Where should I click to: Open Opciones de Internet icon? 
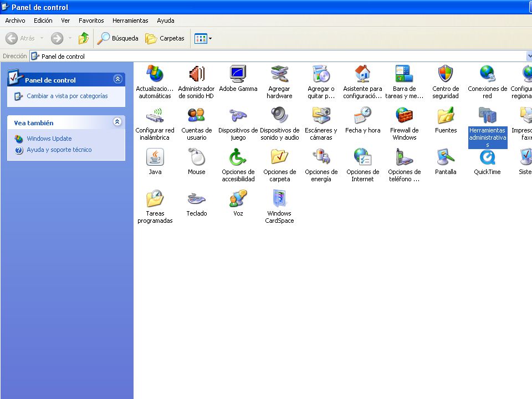coord(362,157)
